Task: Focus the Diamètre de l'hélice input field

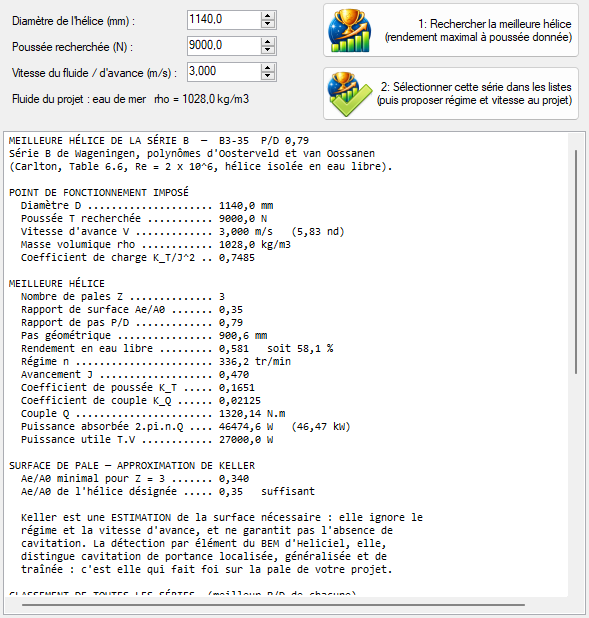Action: click(x=224, y=20)
